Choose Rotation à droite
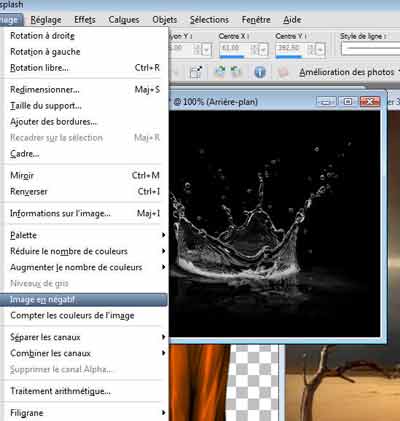The height and width of the screenshot is (421, 400). point(84,36)
